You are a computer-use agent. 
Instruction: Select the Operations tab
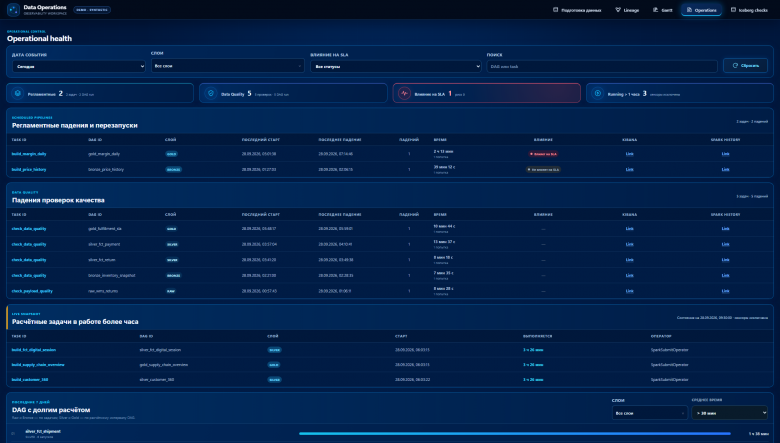pos(701,10)
